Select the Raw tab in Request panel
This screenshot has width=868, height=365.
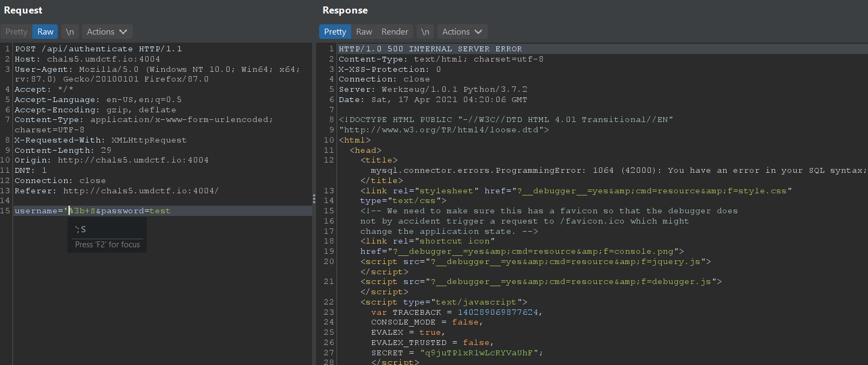[x=45, y=32]
